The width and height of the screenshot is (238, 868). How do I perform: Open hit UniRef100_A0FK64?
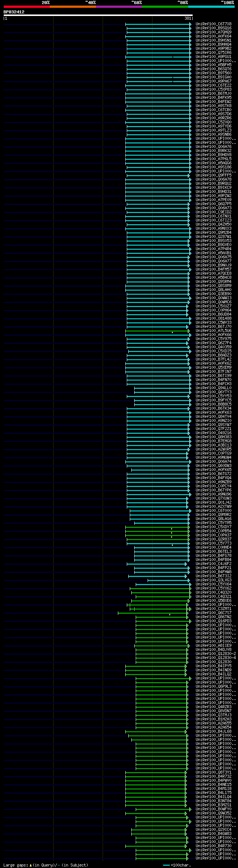click(x=213, y=36)
